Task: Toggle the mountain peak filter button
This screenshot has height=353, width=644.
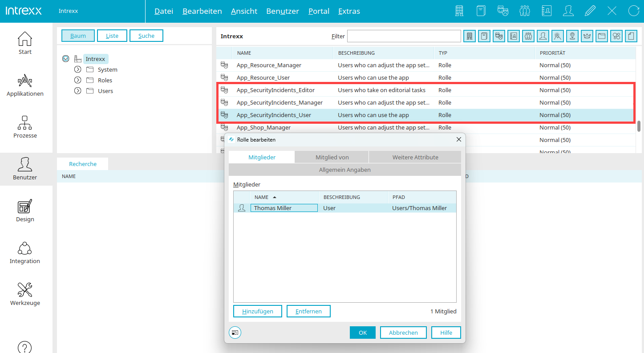Action: point(558,36)
